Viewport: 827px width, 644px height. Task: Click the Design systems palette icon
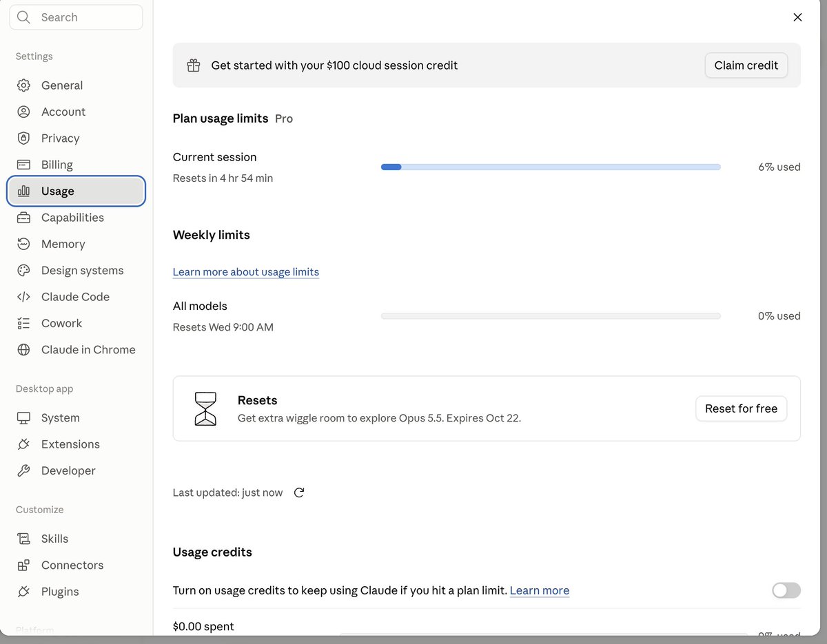click(23, 271)
